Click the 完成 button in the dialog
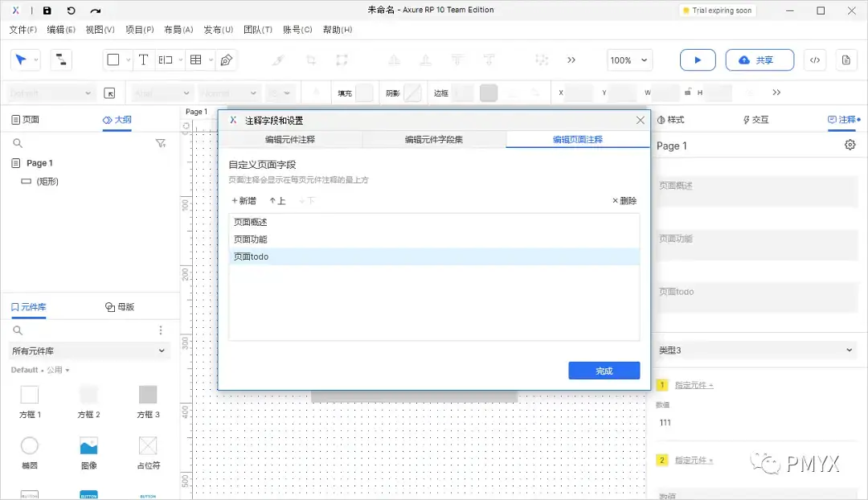 click(x=604, y=370)
